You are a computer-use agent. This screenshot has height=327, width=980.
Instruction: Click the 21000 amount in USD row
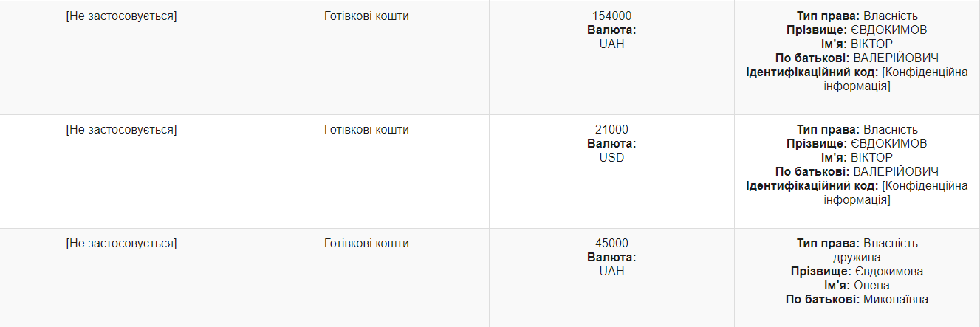pos(611,130)
